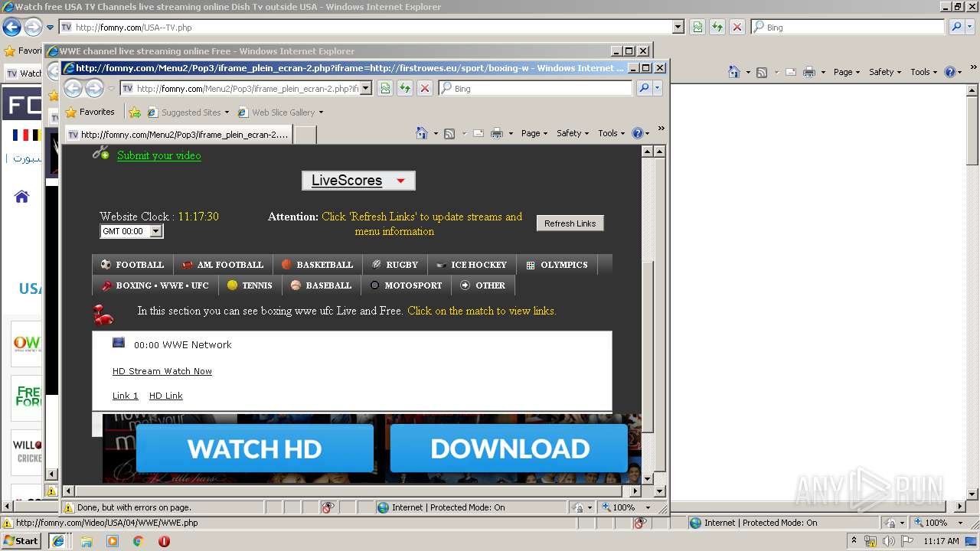
Task: Click Feeds icon in front popup command bar
Action: point(449,133)
